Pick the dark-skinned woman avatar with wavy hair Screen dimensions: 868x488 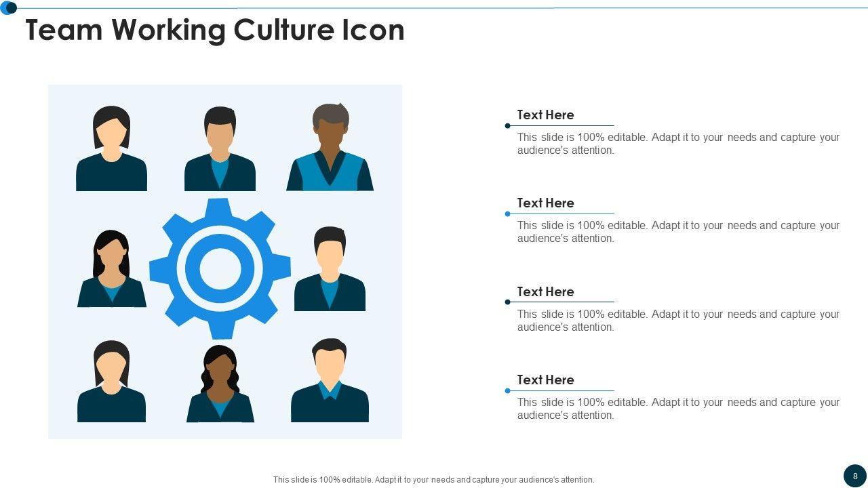point(220,384)
